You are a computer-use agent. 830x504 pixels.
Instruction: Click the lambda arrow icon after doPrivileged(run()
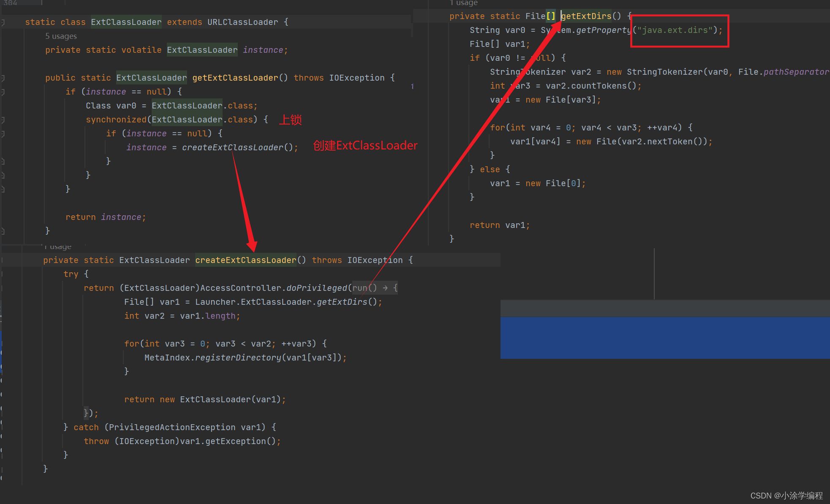click(385, 287)
